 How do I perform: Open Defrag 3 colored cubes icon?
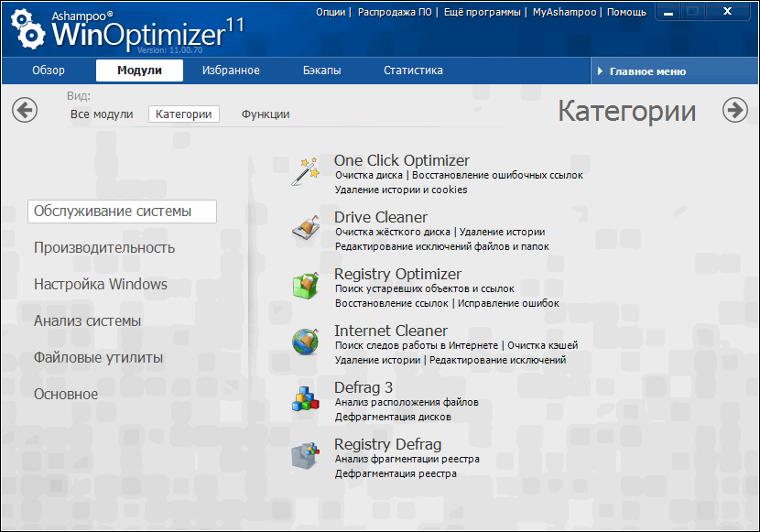[x=305, y=398]
